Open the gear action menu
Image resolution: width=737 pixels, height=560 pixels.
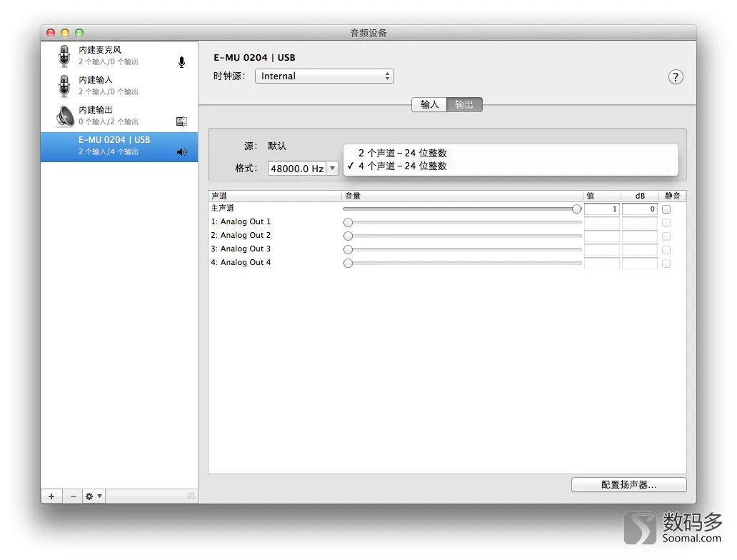pyautogui.click(x=94, y=496)
